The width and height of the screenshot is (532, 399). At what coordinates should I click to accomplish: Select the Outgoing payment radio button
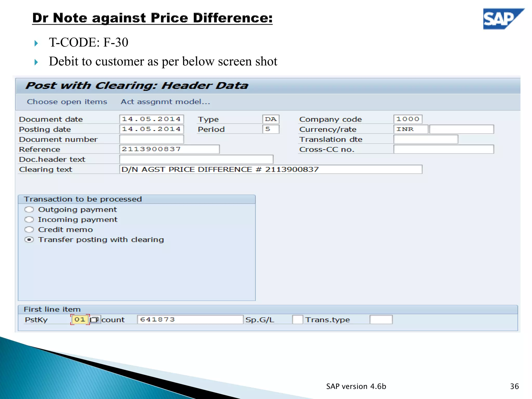coord(29,209)
